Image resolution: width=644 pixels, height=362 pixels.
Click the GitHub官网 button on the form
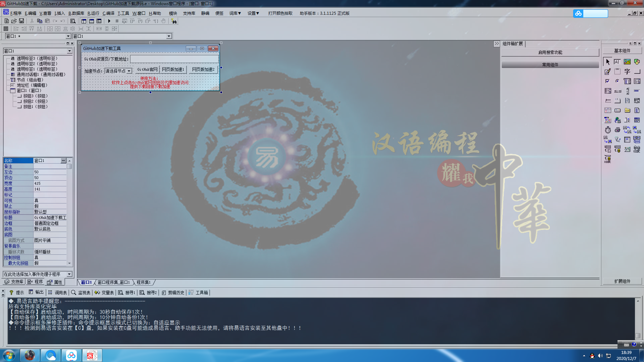[147, 69]
